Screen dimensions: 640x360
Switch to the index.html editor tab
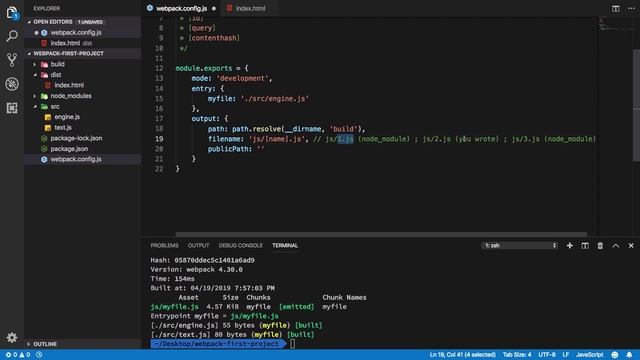[x=250, y=8]
